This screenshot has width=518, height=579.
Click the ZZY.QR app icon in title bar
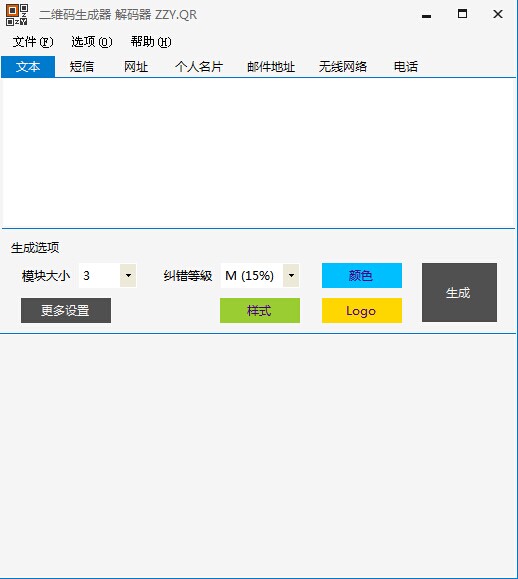click(x=17, y=15)
